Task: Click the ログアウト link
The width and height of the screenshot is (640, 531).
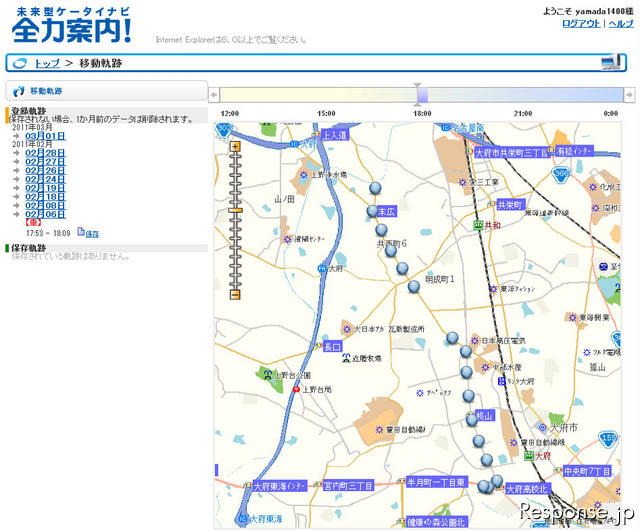Action: pyautogui.click(x=581, y=23)
